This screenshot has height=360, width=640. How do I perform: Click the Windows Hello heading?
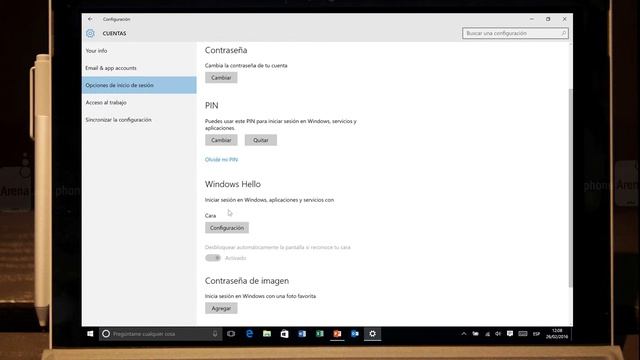pos(233,184)
